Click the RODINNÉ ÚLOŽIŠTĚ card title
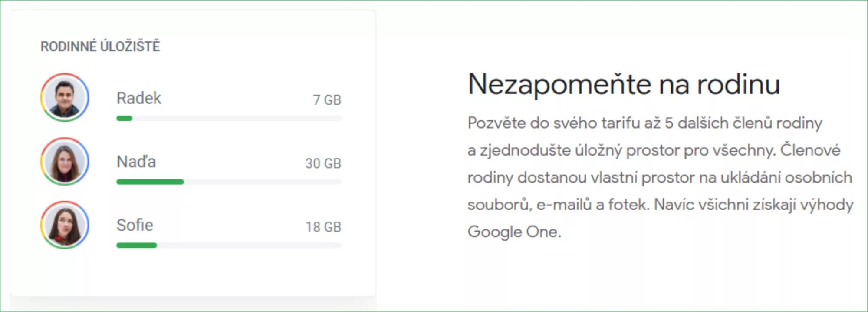The image size is (868, 312). tap(100, 46)
